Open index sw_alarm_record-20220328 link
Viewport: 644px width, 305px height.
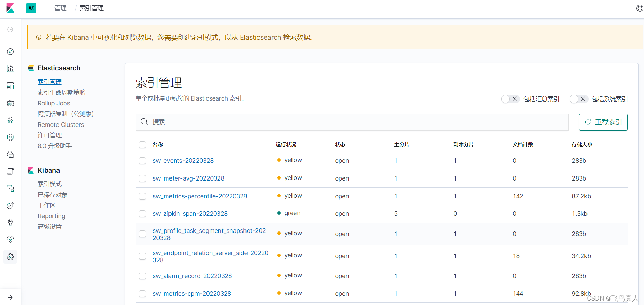[192, 276]
